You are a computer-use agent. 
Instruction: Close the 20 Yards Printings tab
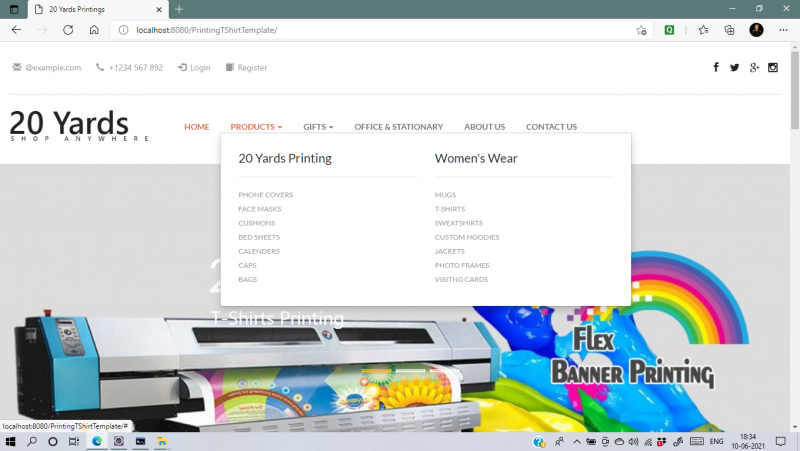(x=159, y=9)
